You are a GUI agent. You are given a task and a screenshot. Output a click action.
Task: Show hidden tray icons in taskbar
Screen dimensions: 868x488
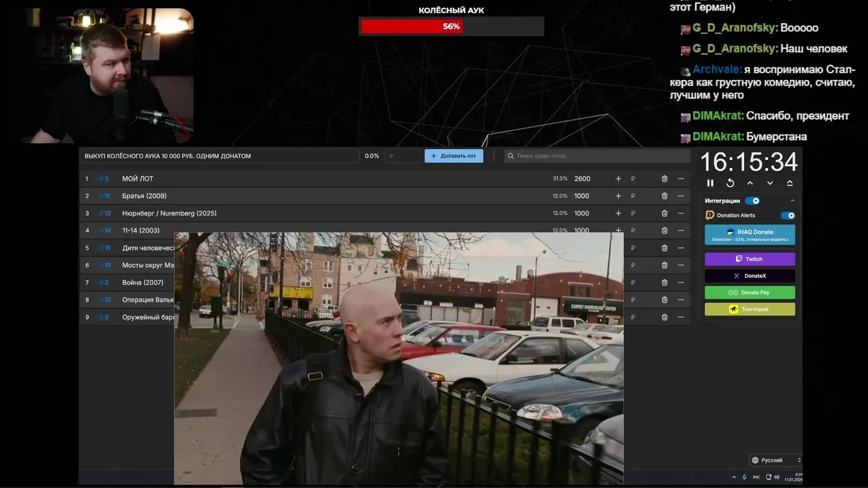point(734,477)
